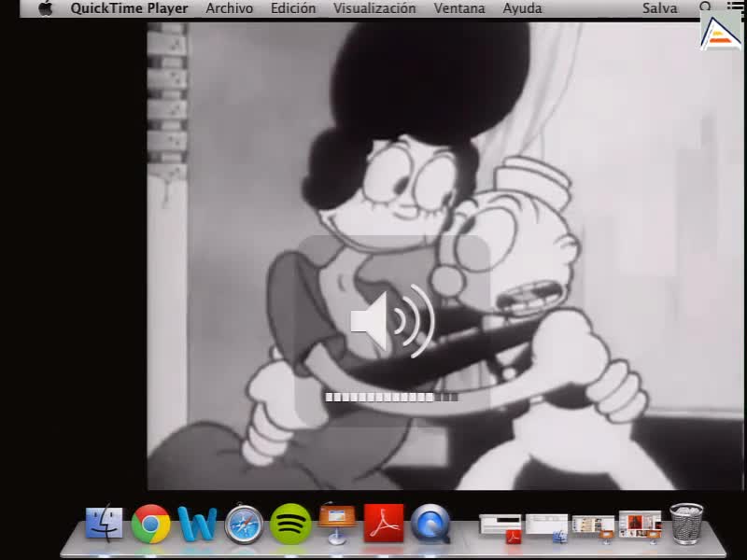Open Notification Center list icon

[x=736, y=6]
